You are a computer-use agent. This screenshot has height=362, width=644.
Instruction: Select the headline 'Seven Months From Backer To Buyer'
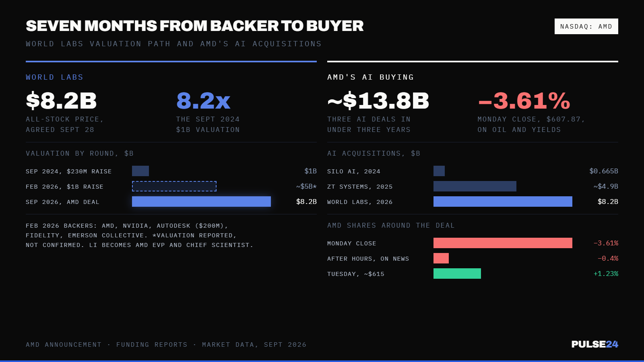[x=195, y=26]
